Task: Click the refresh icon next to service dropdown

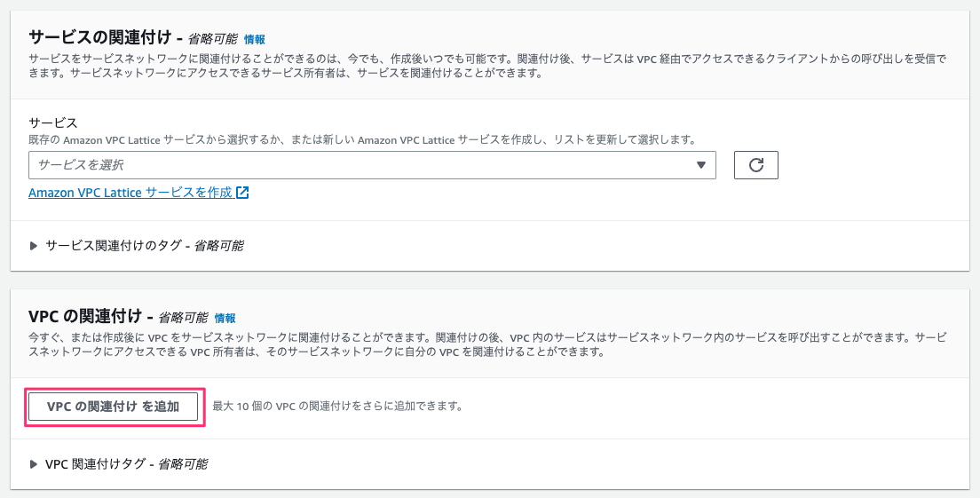Action: [x=755, y=165]
